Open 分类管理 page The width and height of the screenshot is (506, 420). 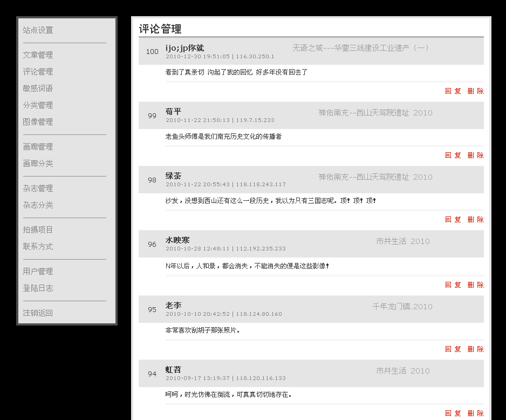[38, 105]
